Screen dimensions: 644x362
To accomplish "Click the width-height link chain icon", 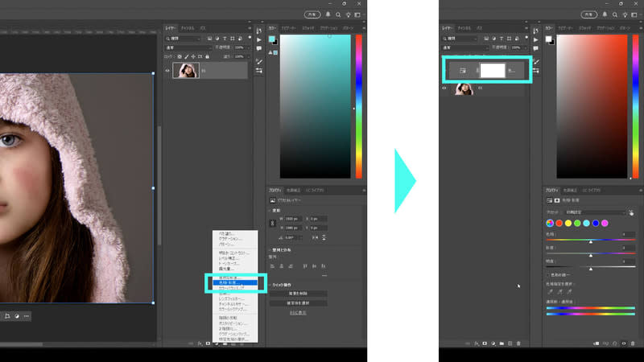I will click(x=271, y=223).
